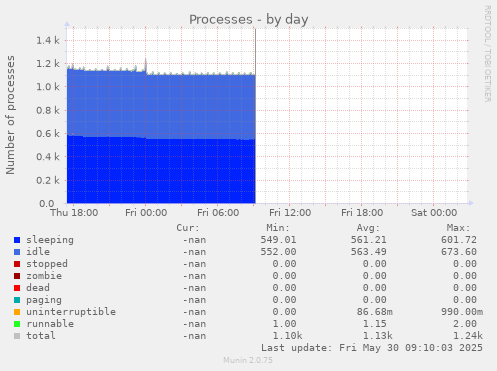Click runnable maximum value 2.00
497x371 pixels.
pos(465,324)
